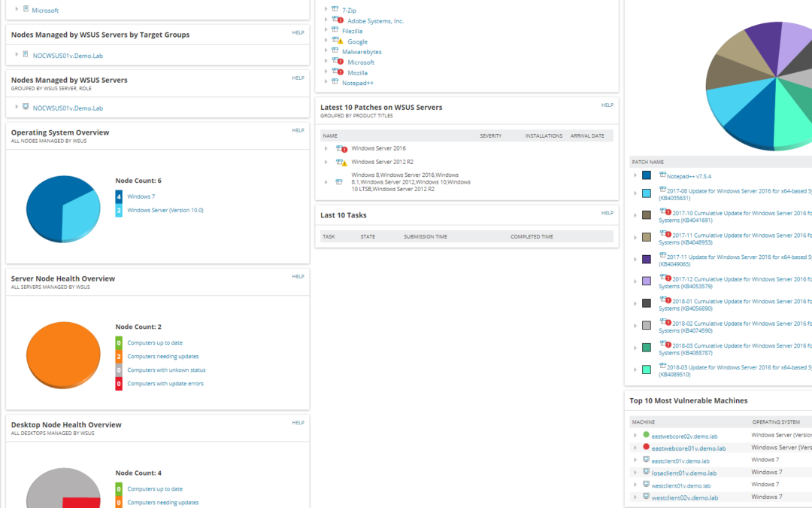Screen dimensions: 812x508
Task: Open the Malwarebytes vendor link
Action: coord(362,52)
